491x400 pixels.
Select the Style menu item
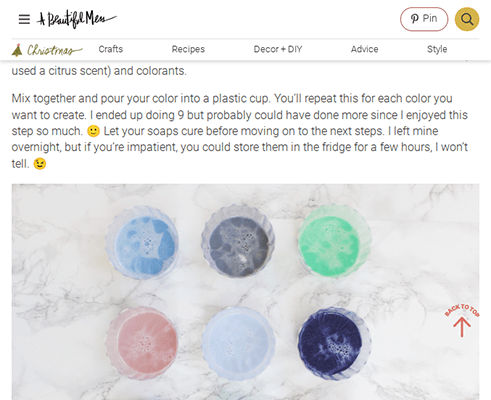coord(437,49)
